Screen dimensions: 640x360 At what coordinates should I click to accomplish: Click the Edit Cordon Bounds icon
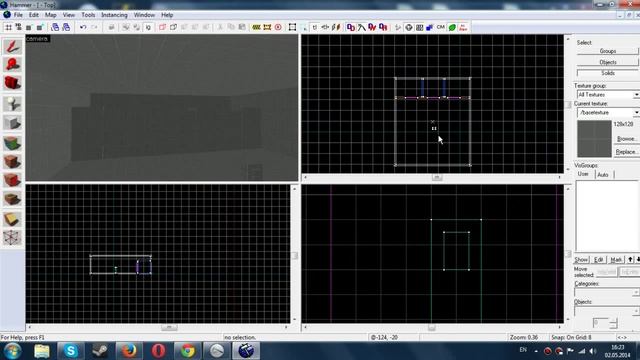pyautogui.click(x=267, y=27)
